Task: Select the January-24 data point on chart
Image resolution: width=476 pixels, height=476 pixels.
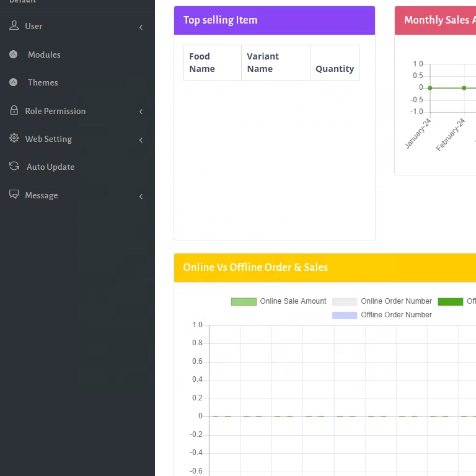Action: (430, 88)
